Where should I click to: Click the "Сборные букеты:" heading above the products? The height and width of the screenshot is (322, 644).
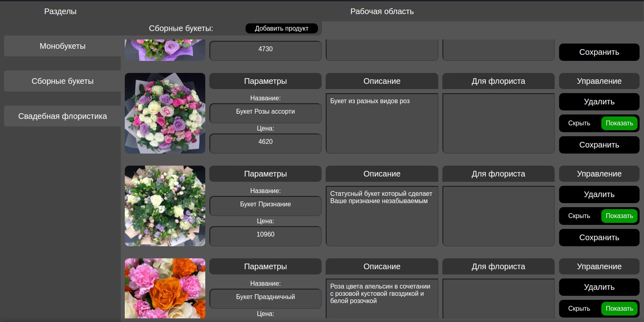tap(181, 28)
